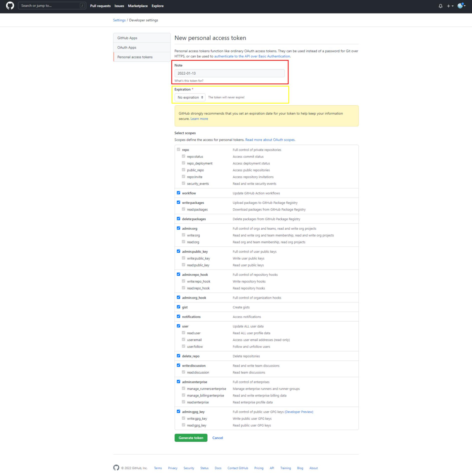Toggle the user scope checkbox

(178, 326)
